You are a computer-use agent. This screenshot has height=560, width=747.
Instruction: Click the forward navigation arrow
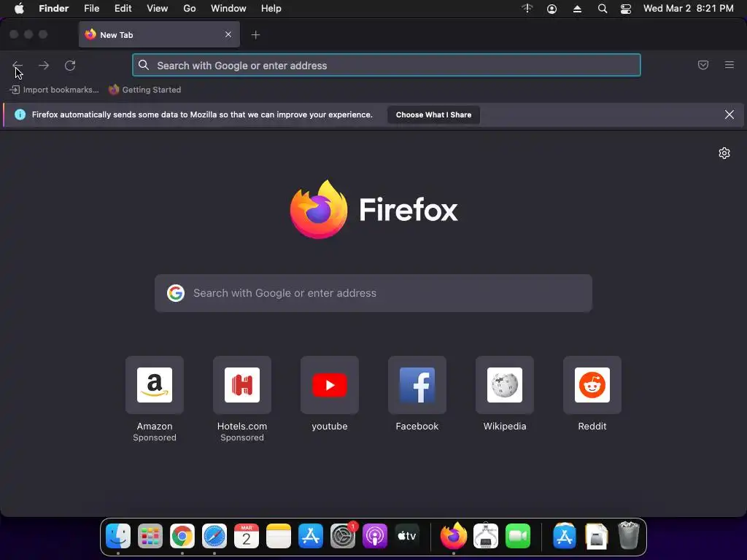click(44, 65)
